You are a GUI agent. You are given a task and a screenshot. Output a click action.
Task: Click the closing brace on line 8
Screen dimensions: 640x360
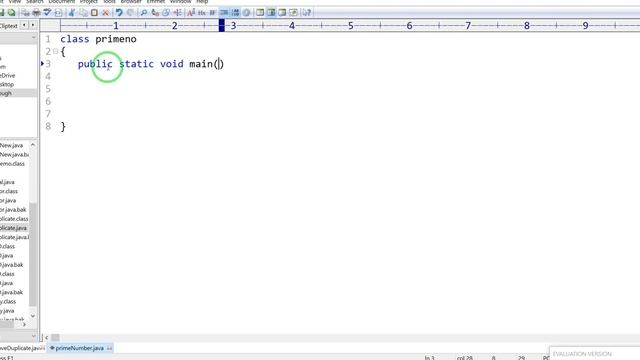click(x=63, y=127)
